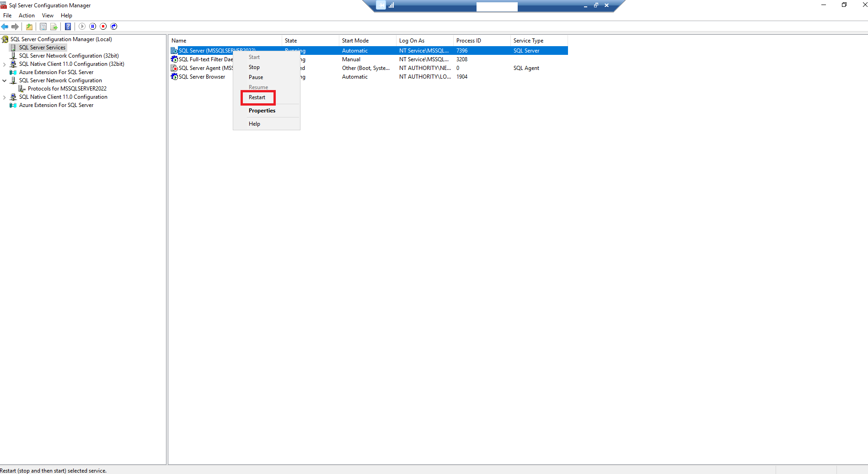Open the Help question mark toolbar icon
The height and width of the screenshot is (474, 868).
coord(68,27)
